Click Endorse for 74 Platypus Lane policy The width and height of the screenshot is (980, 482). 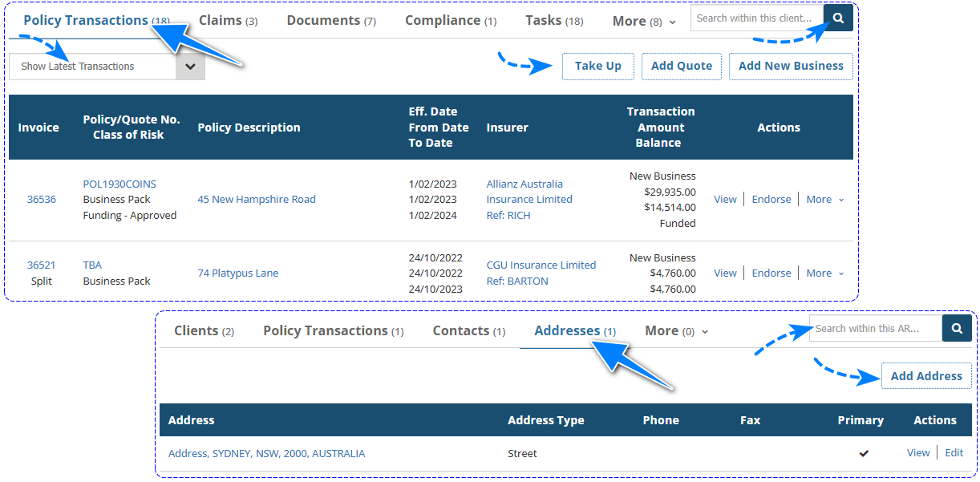771,273
